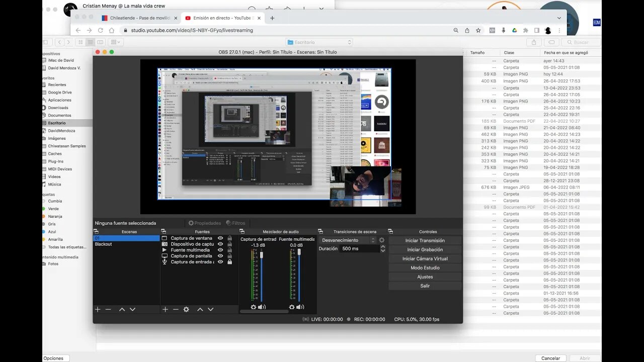Screen dimensions: 644x362
Task: Lock the Captura de ventana source
Action: 230,238
